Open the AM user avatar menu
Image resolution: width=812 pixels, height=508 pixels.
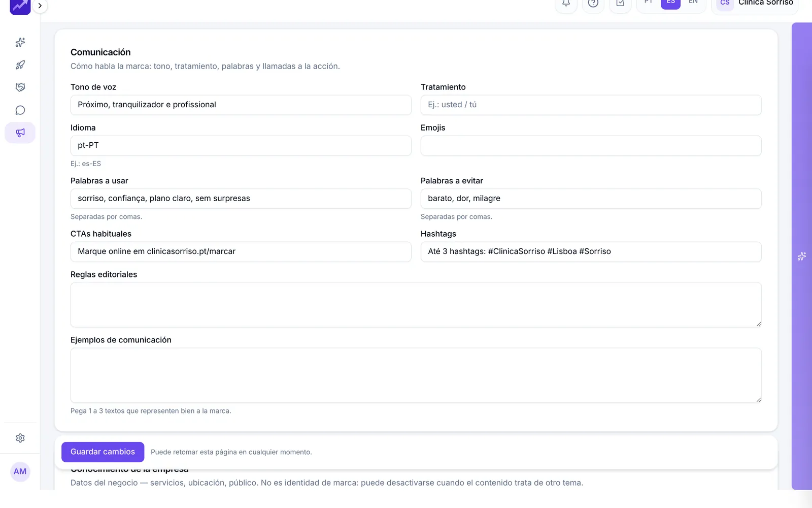[20, 471]
